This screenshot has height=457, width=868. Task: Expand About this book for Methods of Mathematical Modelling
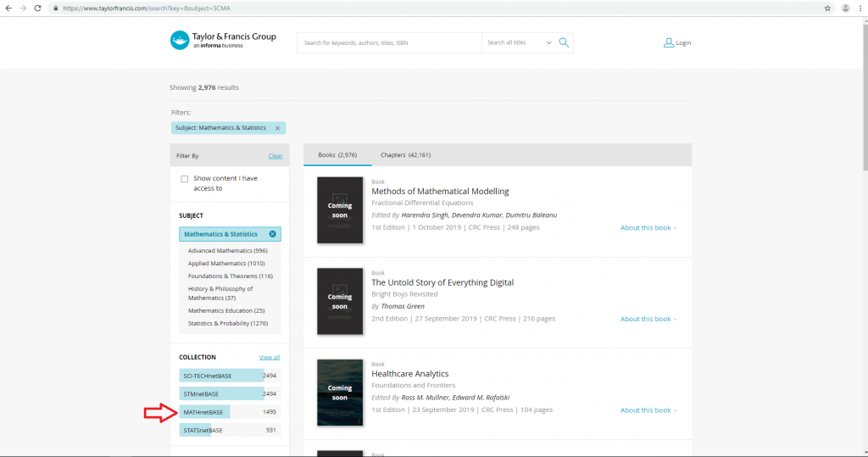click(648, 228)
